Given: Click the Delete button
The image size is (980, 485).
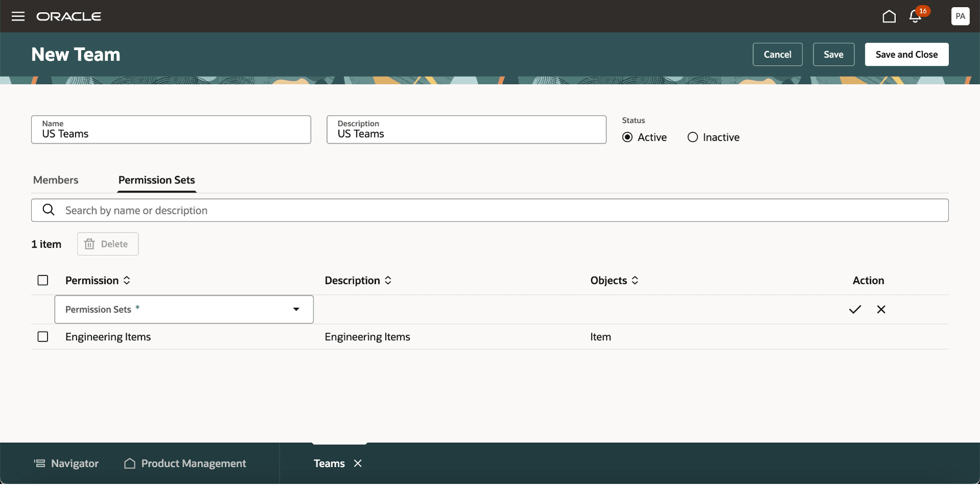Looking at the screenshot, I should (x=108, y=244).
